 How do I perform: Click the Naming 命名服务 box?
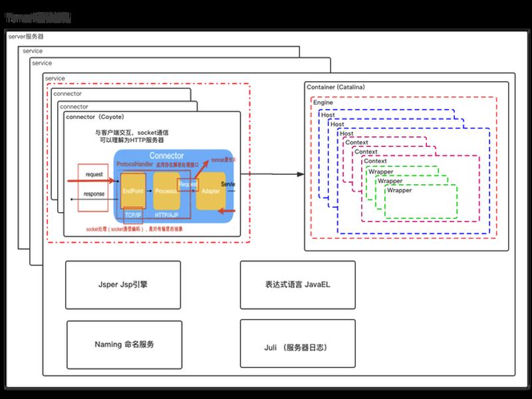pos(124,344)
